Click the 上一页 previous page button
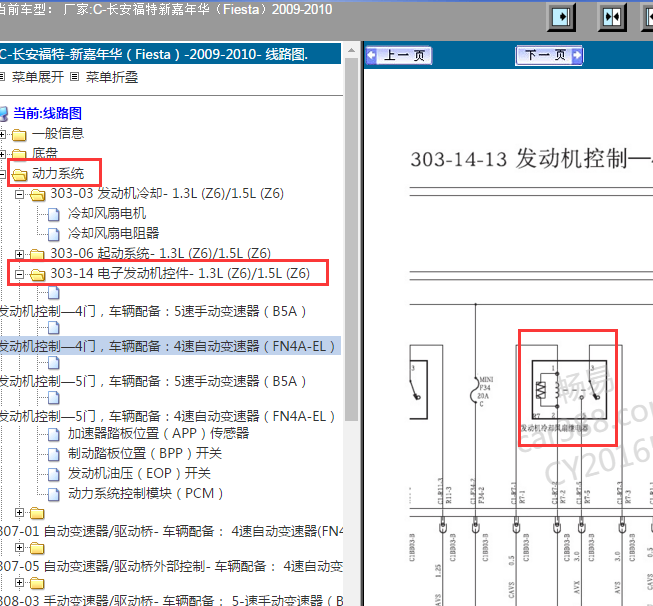The image size is (653, 606). (399, 55)
